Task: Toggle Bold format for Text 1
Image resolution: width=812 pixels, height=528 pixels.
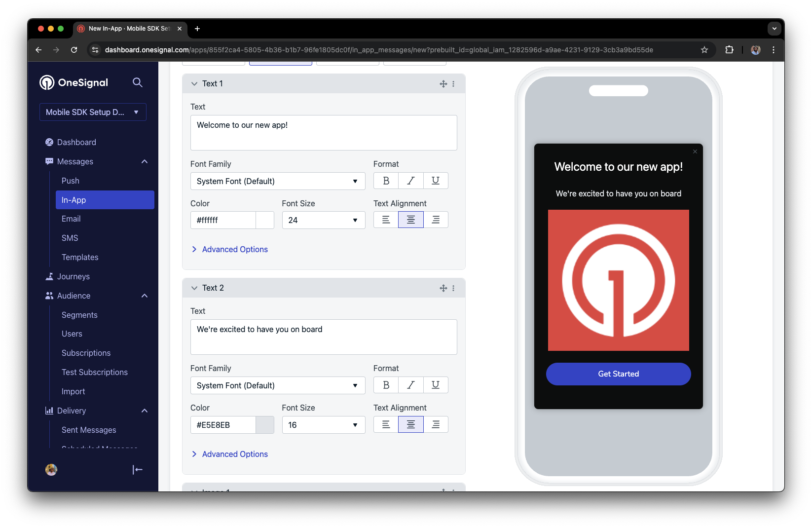Action: click(386, 181)
